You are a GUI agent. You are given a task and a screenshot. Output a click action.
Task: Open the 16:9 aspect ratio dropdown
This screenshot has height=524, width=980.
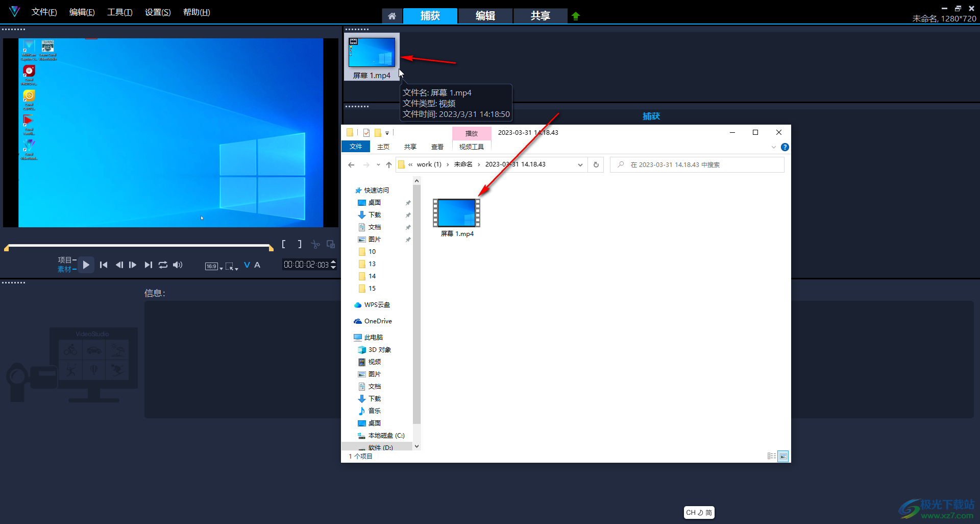point(214,266)
